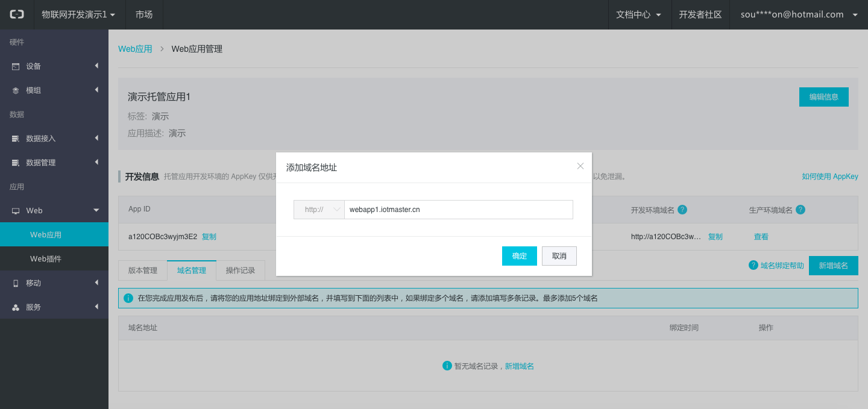Switch to the 操作记录 tab
Image resolution: width=868 pixels, height=409 pixels.
pos(241,270)
